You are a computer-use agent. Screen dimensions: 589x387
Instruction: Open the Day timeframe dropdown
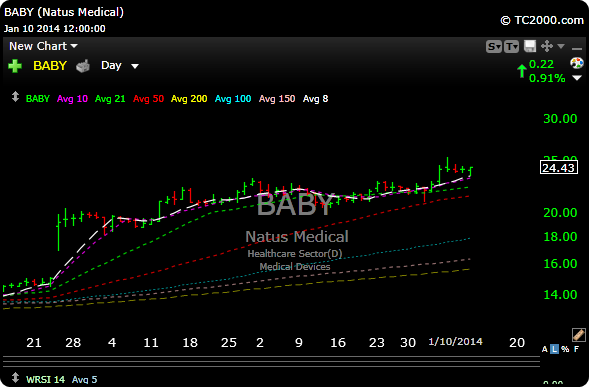coord(120,66)
